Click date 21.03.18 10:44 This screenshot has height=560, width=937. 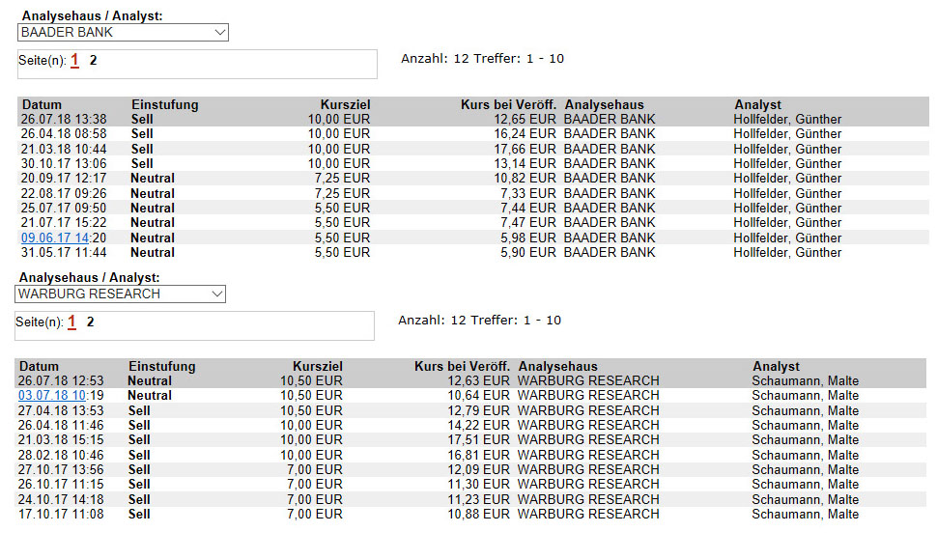[64, 149]
